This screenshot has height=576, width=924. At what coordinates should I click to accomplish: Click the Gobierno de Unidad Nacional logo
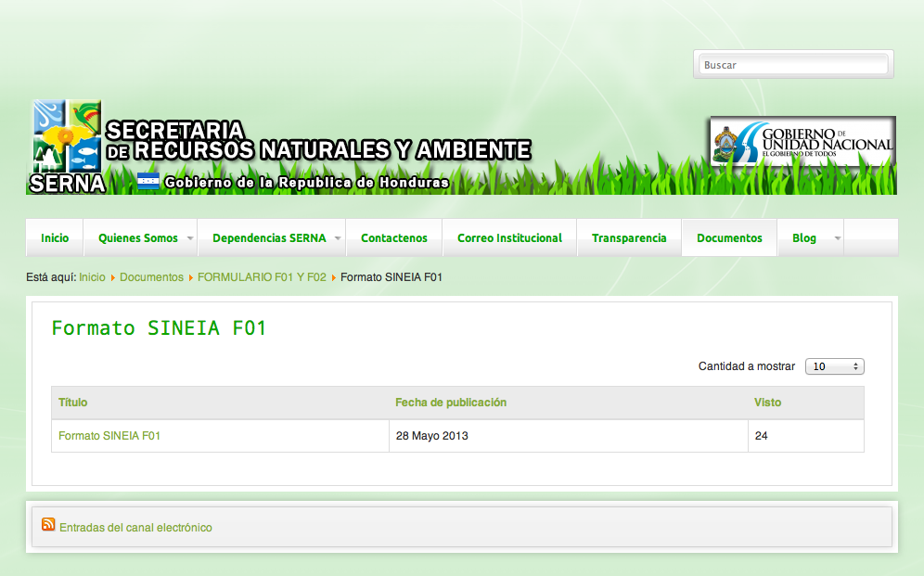(x=802, y=141)
